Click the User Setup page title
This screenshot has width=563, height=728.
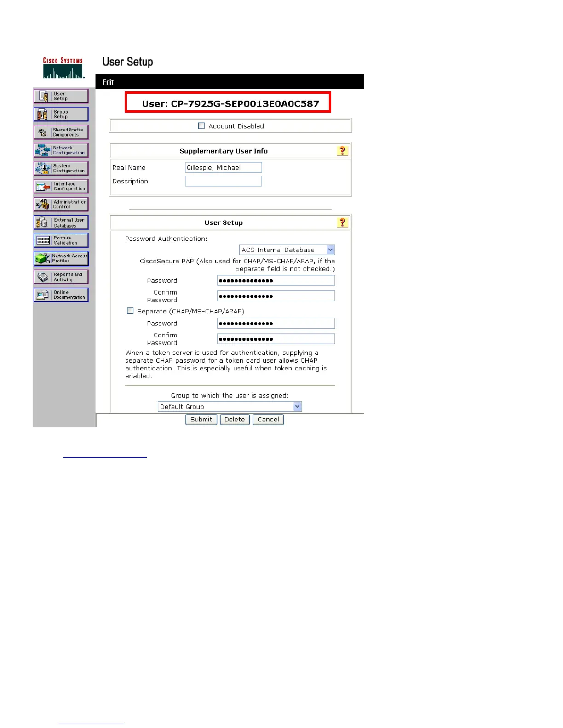point(127,62)
